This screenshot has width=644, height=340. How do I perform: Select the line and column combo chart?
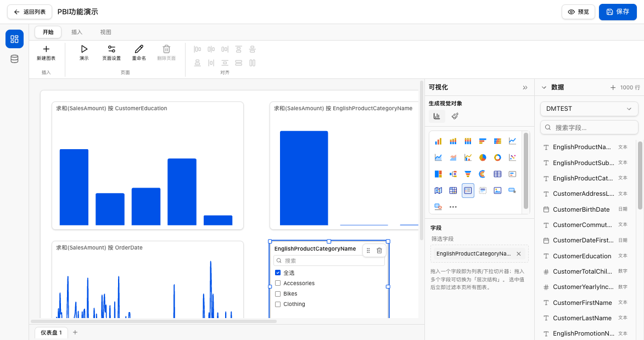[468, 157]
